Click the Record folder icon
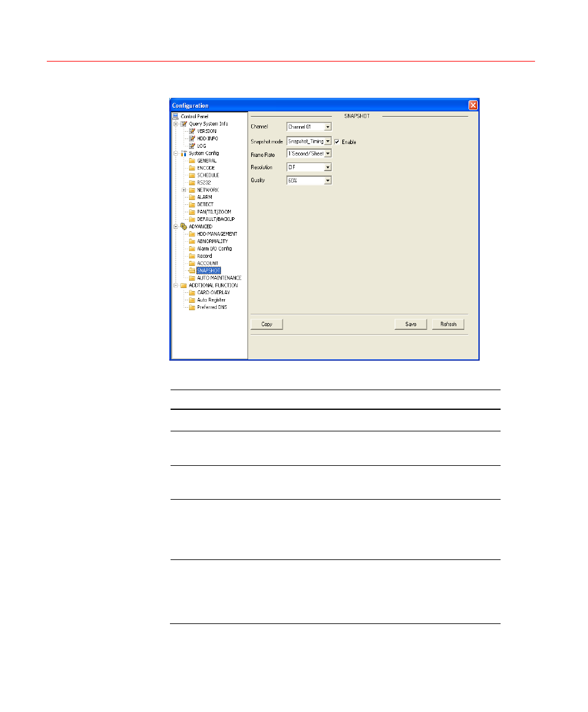 tap(191, 256)
